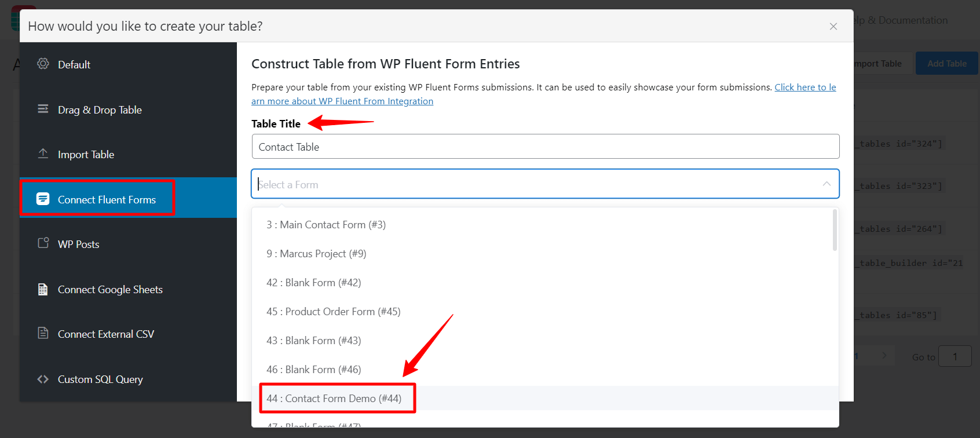Open Help & Documentation link in background
This screenshot has width=980, height=438.
tap(901, 20)
